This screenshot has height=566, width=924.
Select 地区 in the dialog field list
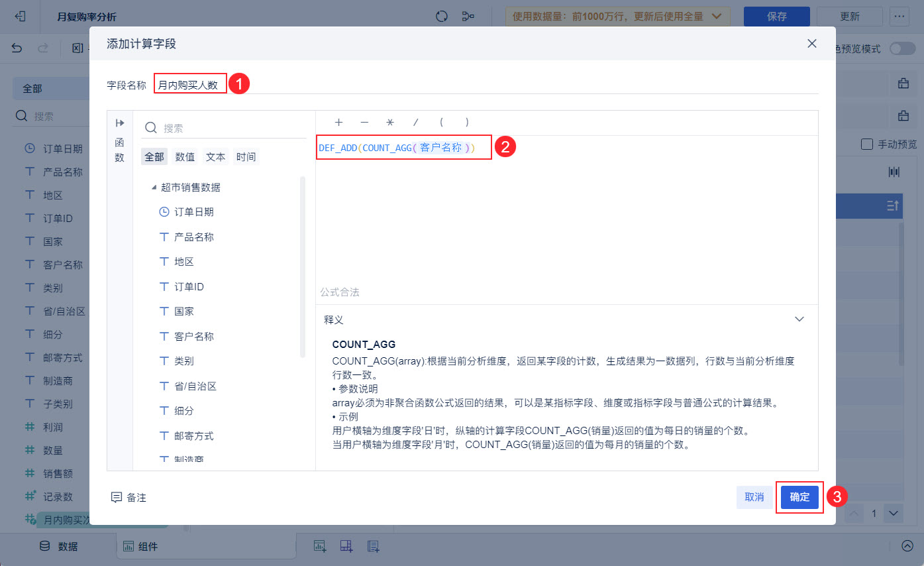(x=183, y=262)
